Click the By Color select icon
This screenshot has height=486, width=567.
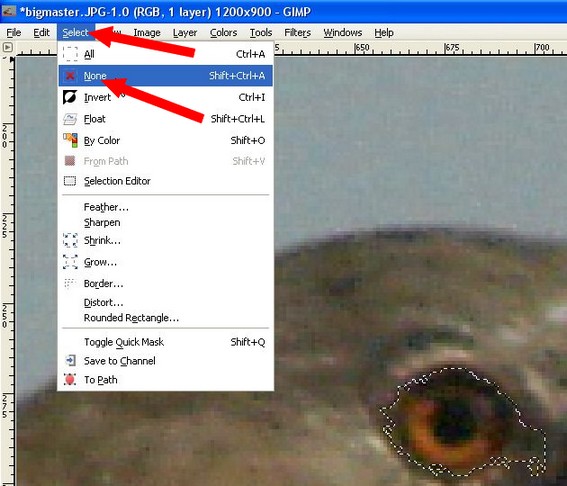coord(70,140)
